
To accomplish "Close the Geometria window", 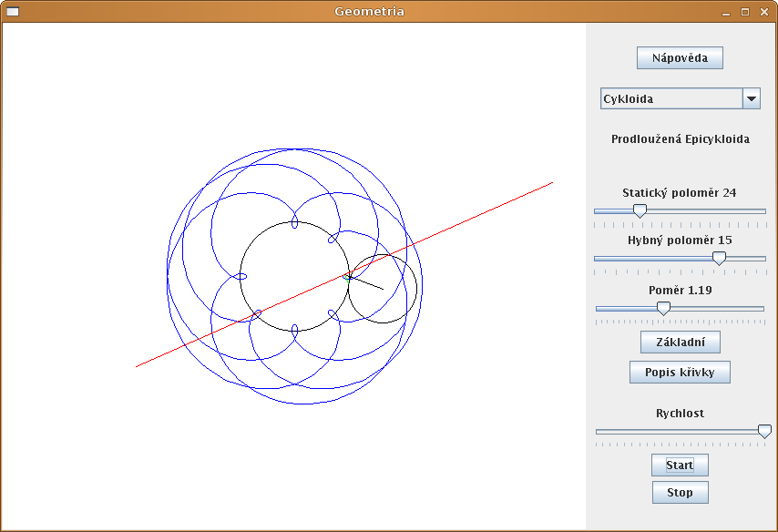I will [x=763, y=12].
